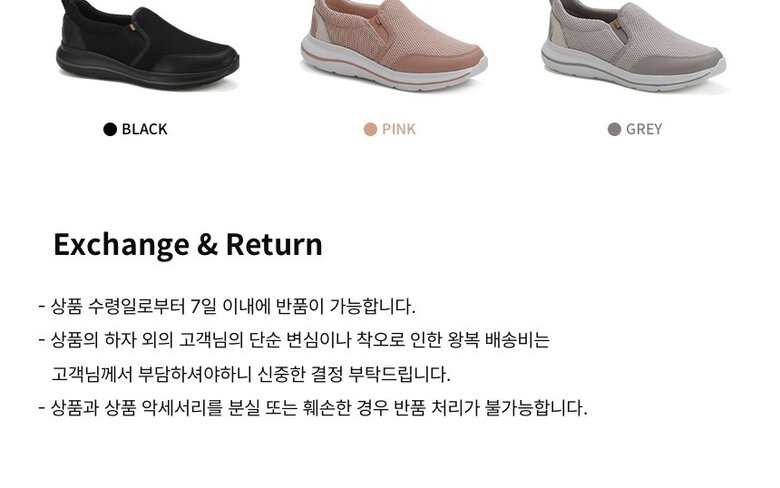Select the grey color swatch dot
Screen dimensions: 780x488
click(x=614, y=129)
